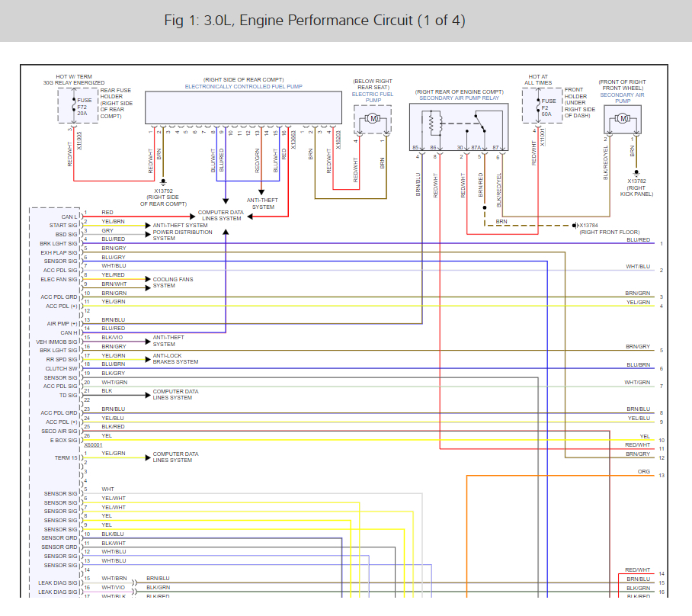Click the 'EXH FLAP SIG' pin label
Viewport: 692px width, 616px height.
tap(59, 252)
